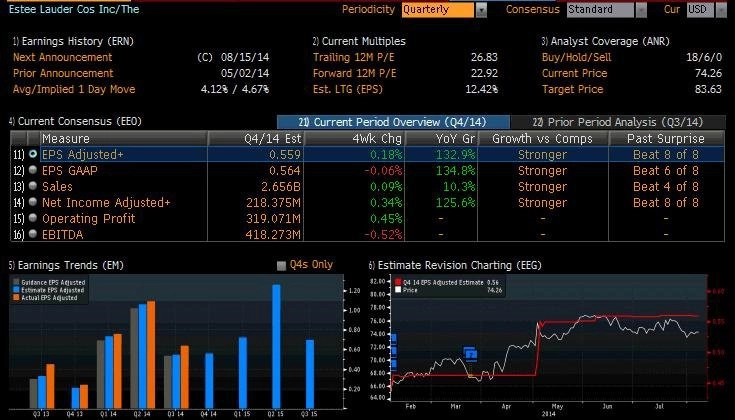
Task: Toggle the Q4s Only checkbox
Action: pyautogui.click(x=281, y=266)
